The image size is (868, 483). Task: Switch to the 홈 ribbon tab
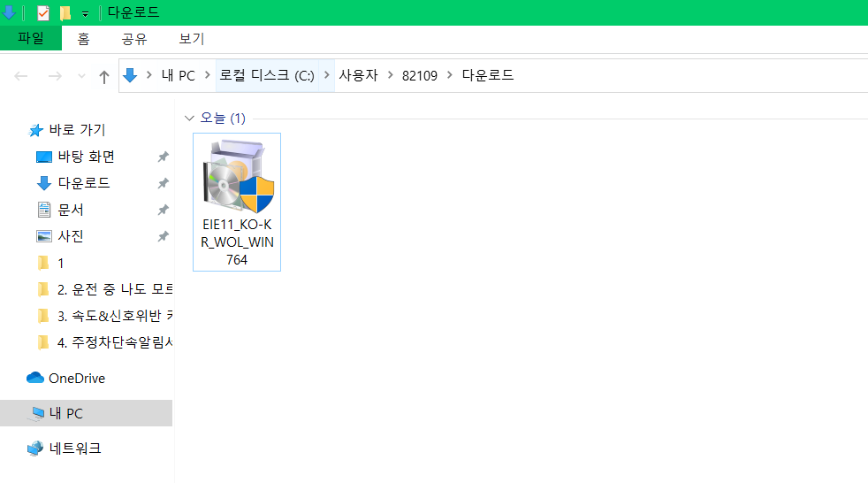(x=83, y=39)
